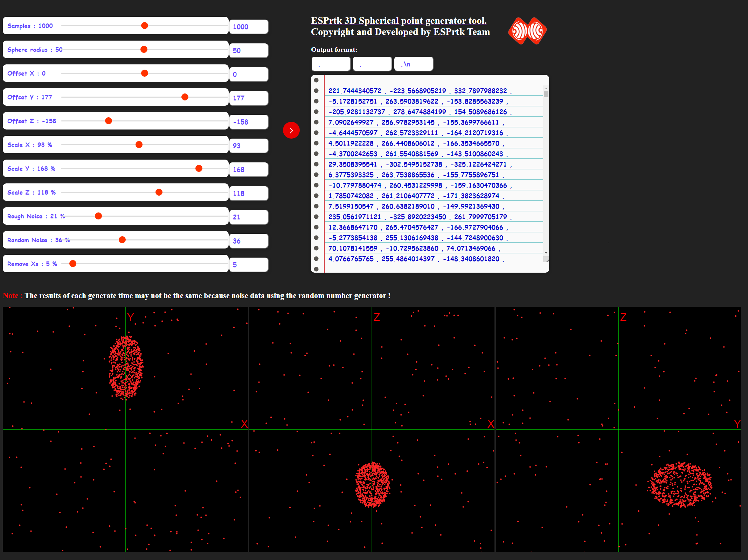This screenshot has height=560, width=748.
Task: Click the output textarea scroll-up arrow
Action: [x=546, y=89]
